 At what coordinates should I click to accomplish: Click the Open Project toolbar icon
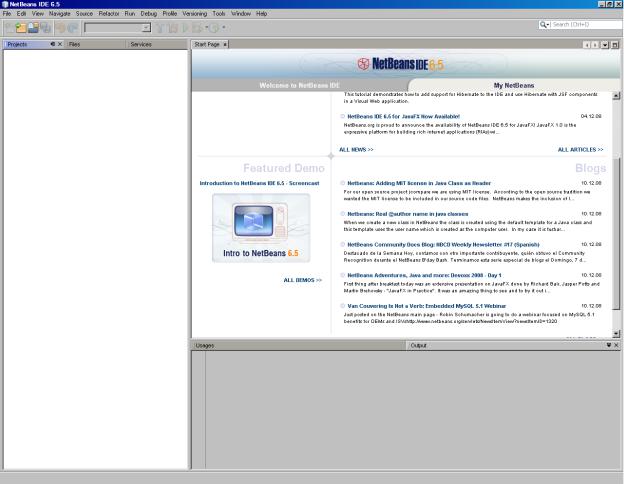pyautogui.click(x=33, y=27)
